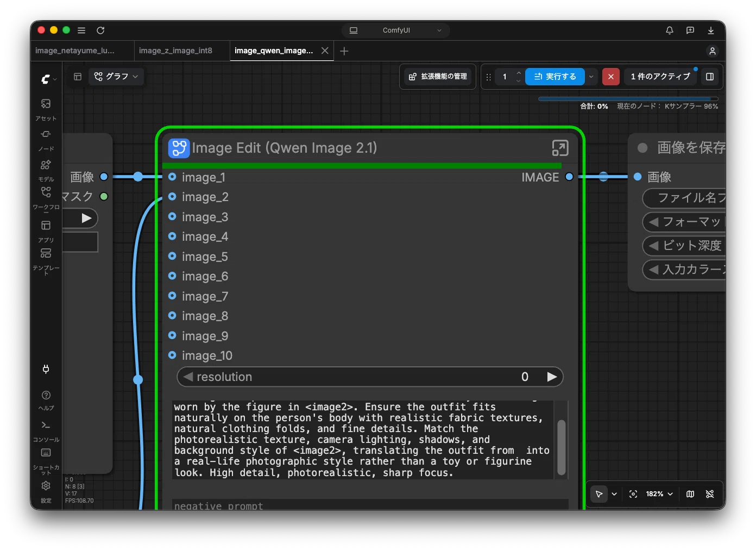Open the user profile icon
This screenshot has height=550, width=756.
pyautogui.click(x=713, y=51)
